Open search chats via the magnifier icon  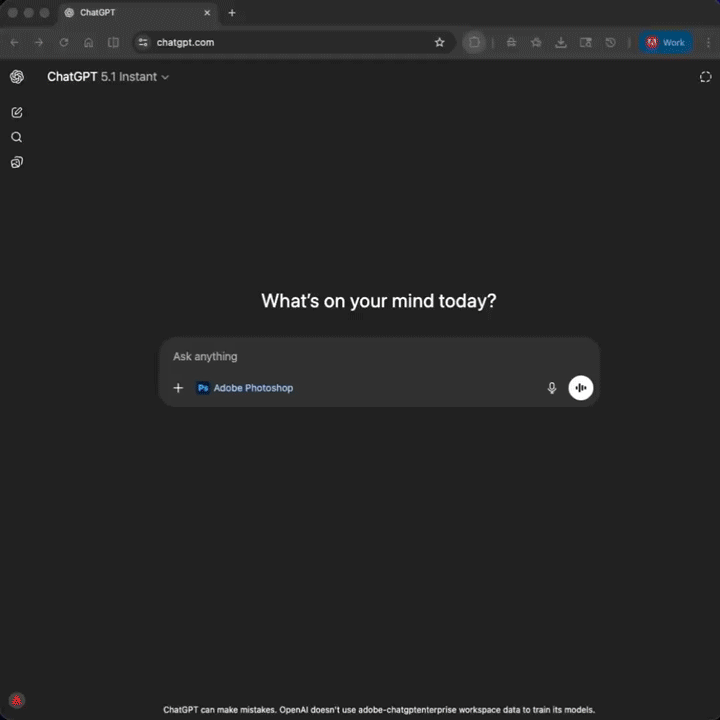pyautogui.click(x=17, y=137)
